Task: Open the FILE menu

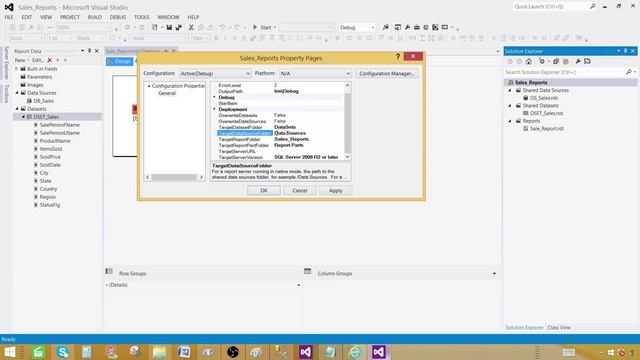Action: pos(9,17)
